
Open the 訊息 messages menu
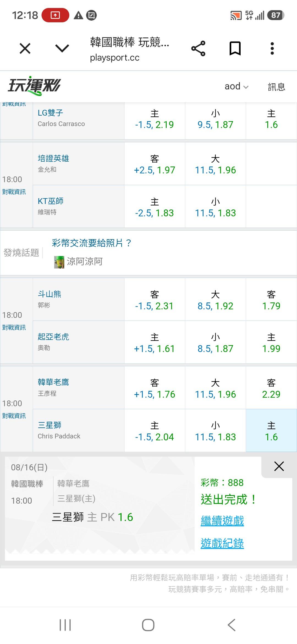276,87
